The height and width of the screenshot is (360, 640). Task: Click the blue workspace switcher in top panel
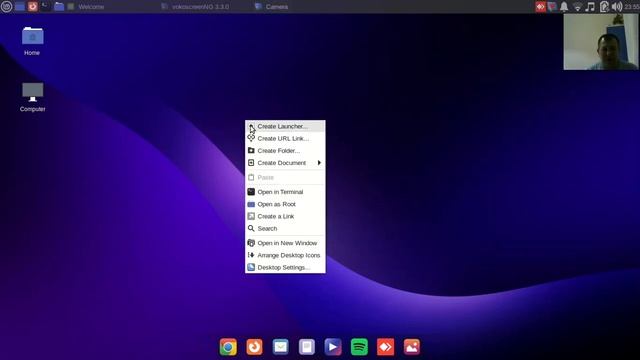[20, 7]
